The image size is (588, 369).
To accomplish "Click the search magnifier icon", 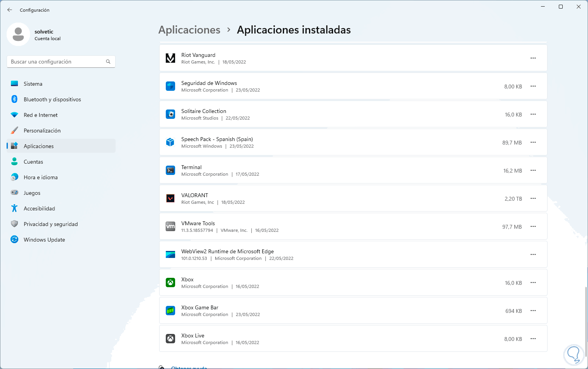I will point(108,62).
